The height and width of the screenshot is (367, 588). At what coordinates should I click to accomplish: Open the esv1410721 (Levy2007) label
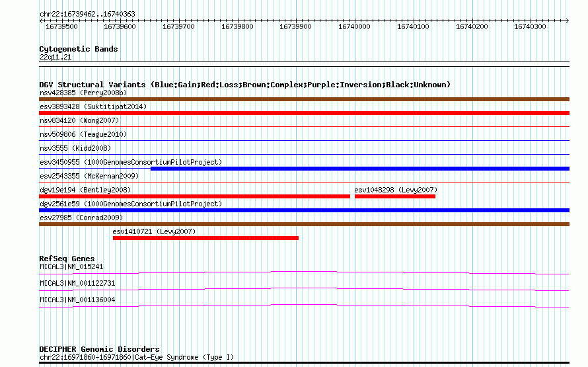154,231
